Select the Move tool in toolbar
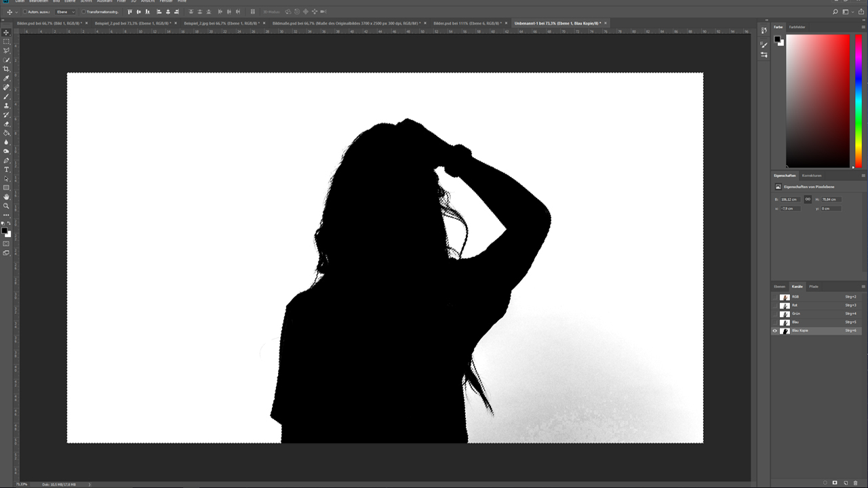Image resolution: width=868 pixels, height=488 pixels. coord(7,33)
